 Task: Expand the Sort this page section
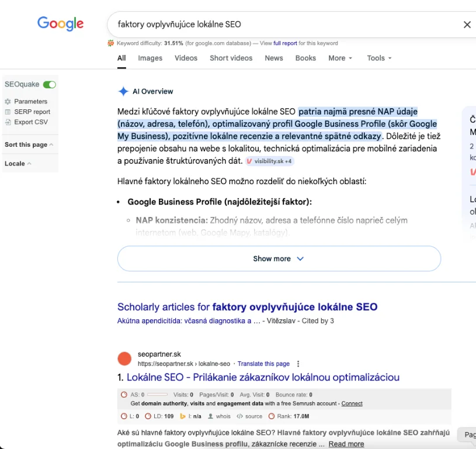pyautogui.click(x=29, y=144)
